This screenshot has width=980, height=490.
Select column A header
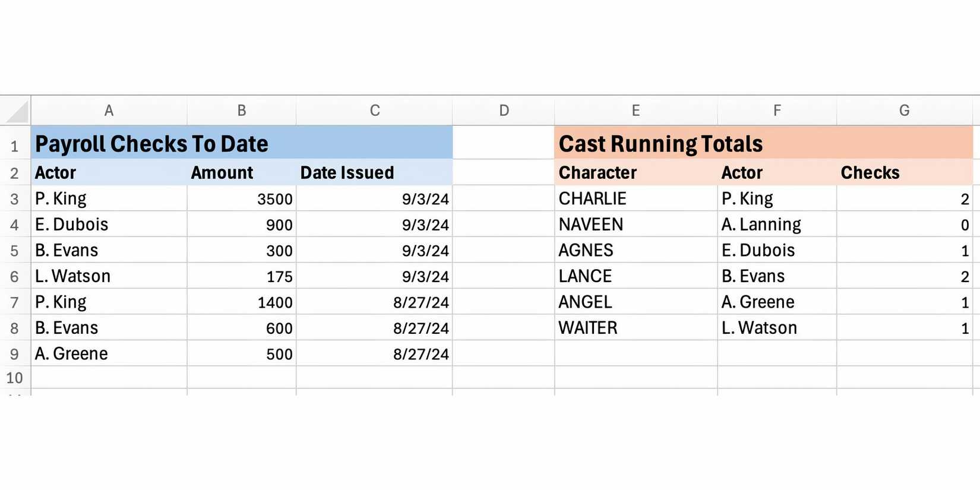[109, 110]
